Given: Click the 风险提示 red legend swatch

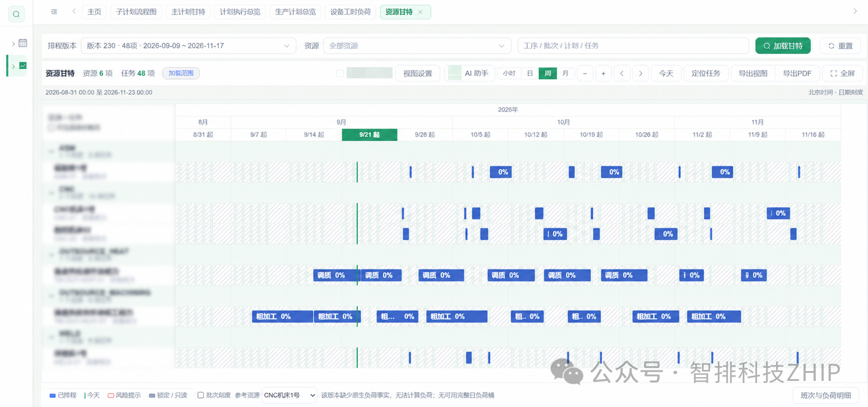Looking at the screenshot, I should 111,395.
